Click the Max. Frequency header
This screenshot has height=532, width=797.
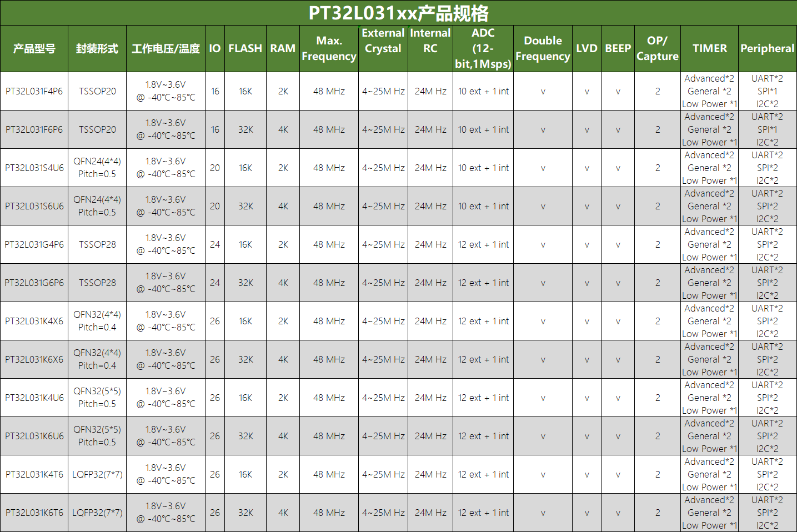tap(329, 48)
